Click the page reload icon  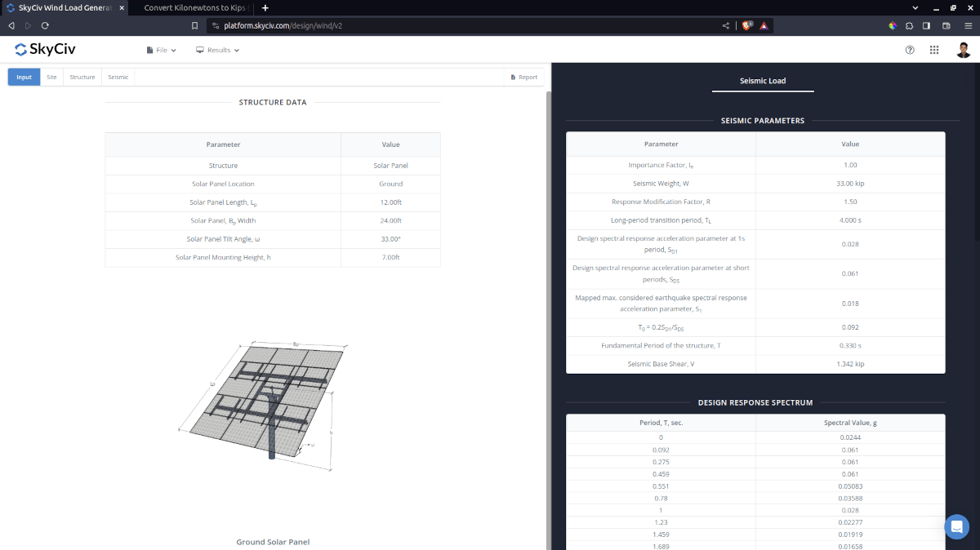(45, 25)
